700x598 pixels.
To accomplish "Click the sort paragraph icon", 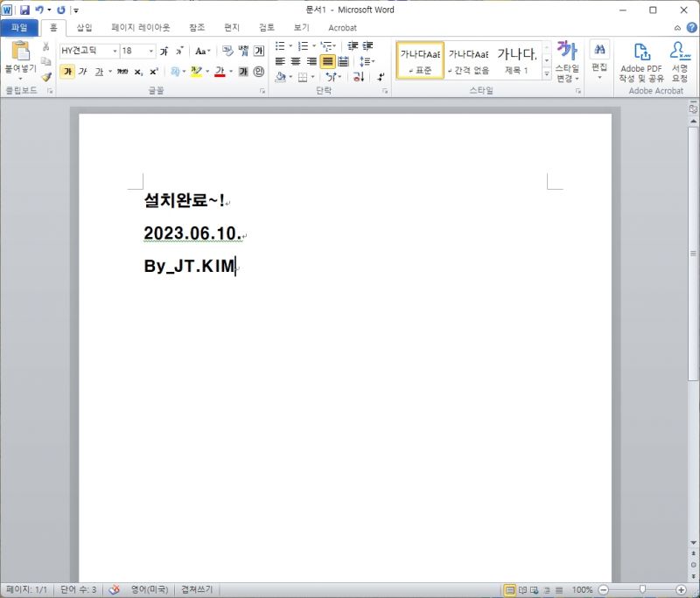I will pyautogui.click(x=359, y=77).
